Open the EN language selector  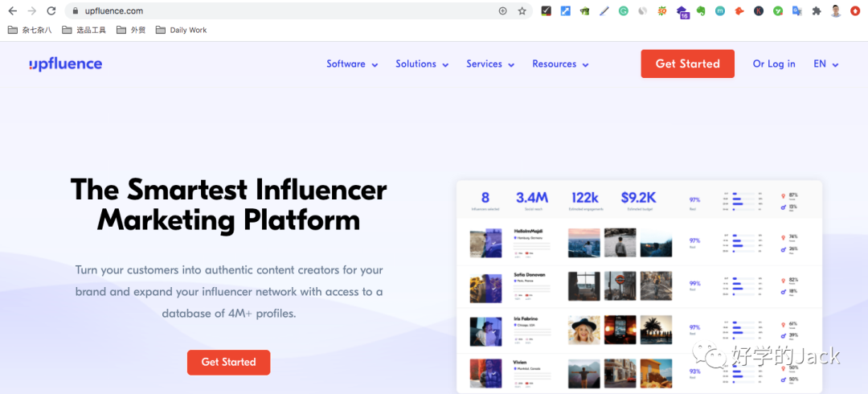[x=825, y=64]
